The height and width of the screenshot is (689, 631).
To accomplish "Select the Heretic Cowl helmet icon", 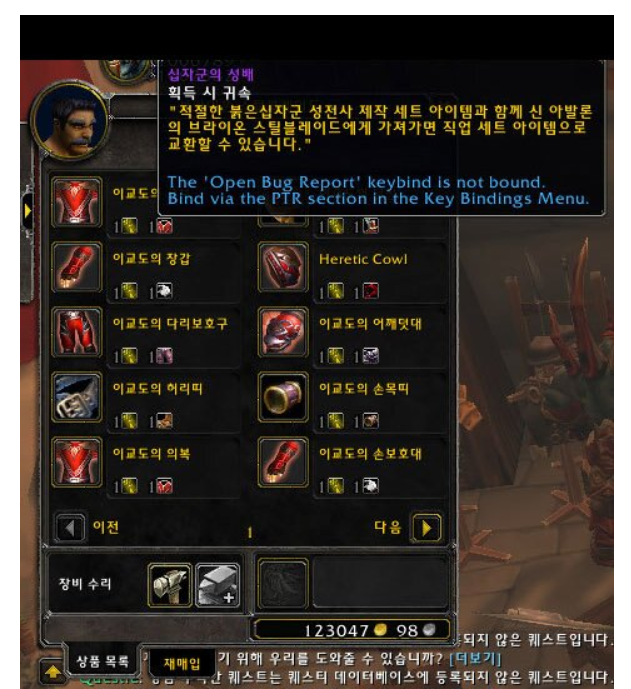I will (x=283, y=267).
